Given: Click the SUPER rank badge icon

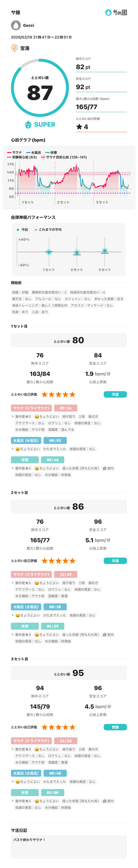Looking at the screenshot, I should pyautogui.click(x=28, y=124).
